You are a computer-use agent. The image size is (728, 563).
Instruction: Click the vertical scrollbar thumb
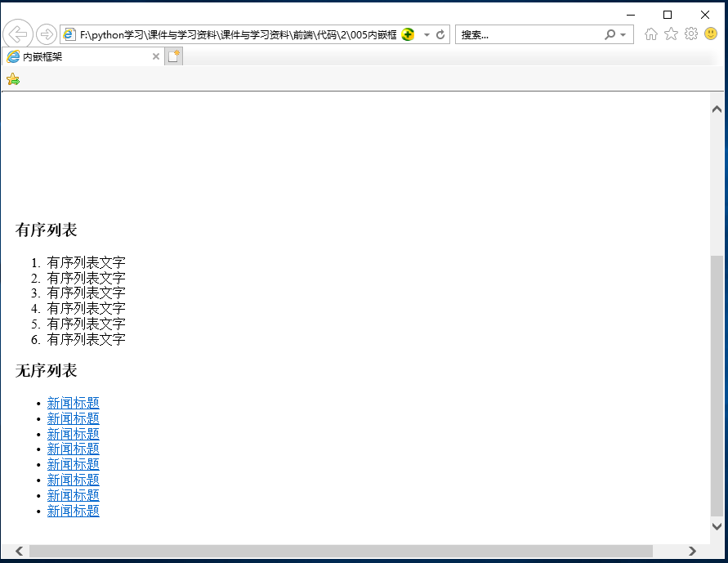(717, 386)
